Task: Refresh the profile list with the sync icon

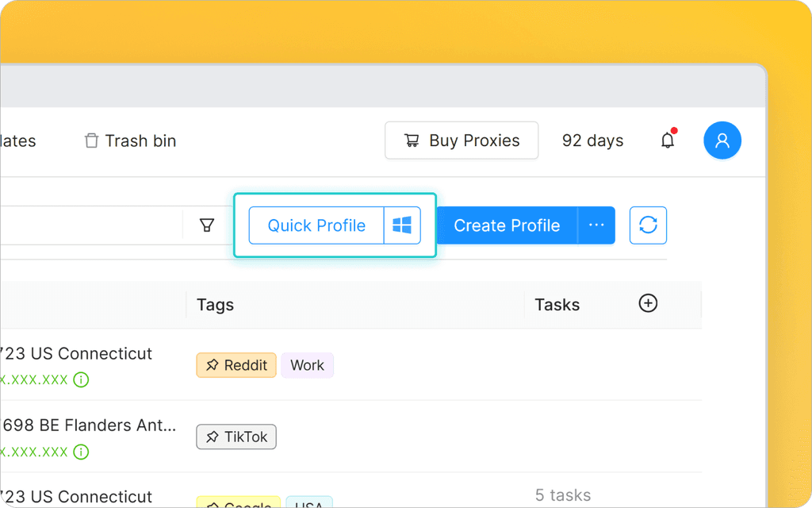Action: click(648, 225)
